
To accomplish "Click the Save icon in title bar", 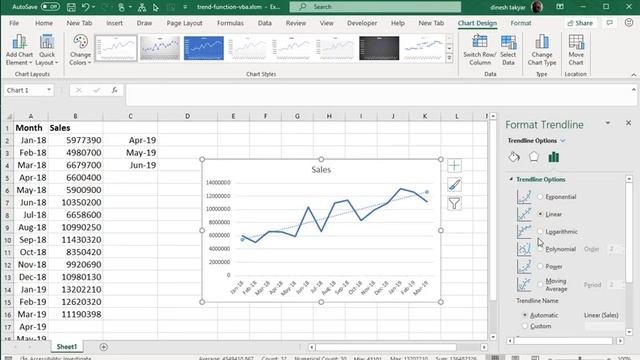I will point(71,7).
